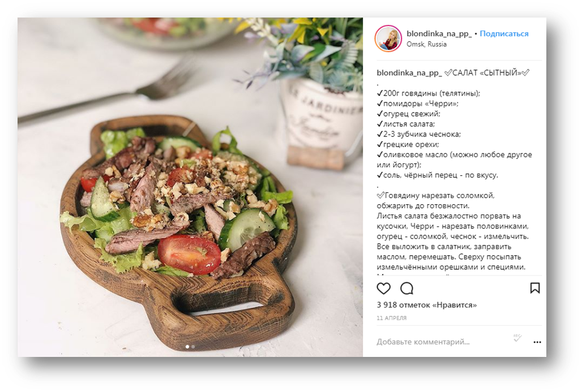
Task: Like the post with the heart icon
Action: pos(383,288)
